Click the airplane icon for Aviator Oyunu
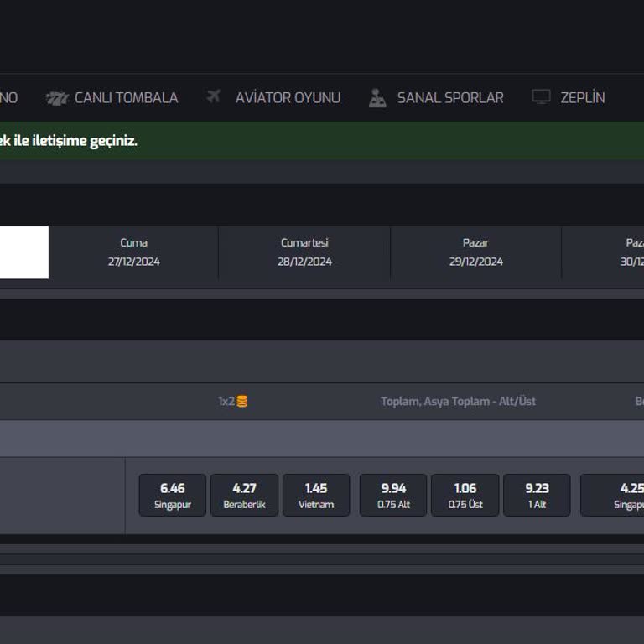Viewport: 644px width, 644px height. coord(214,97)
